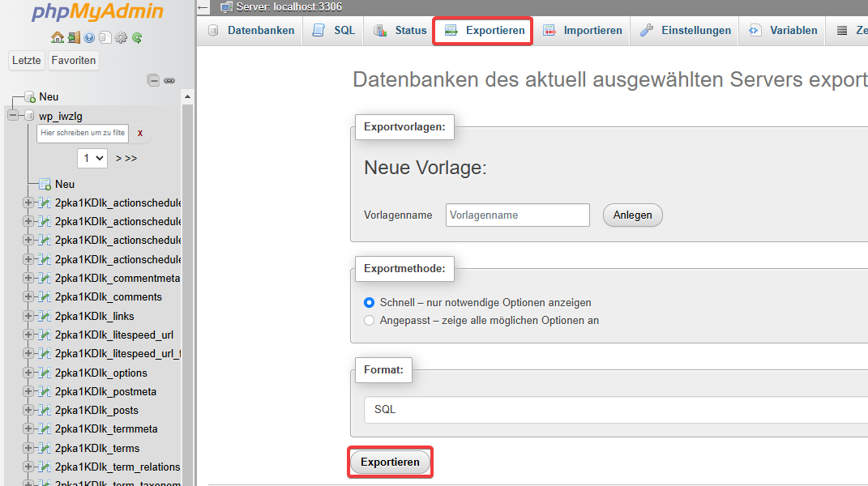Click the phpMyAdmin logo

coord(98,12)
